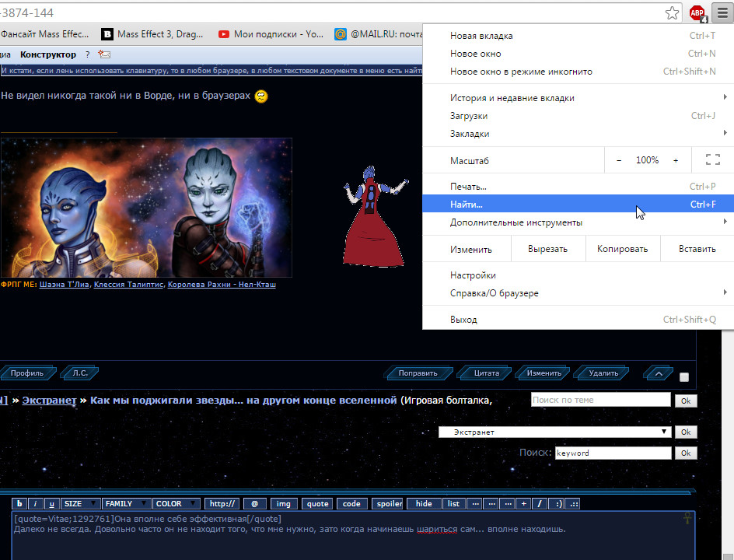This screenshot has width=734, height=560.
Task: Expand Дополнительные инструменты submenu
Action: [x=578, y=222]
